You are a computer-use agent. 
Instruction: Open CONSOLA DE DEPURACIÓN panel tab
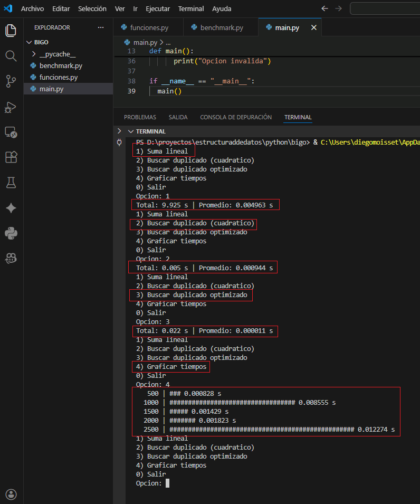(x=236, y=117)
